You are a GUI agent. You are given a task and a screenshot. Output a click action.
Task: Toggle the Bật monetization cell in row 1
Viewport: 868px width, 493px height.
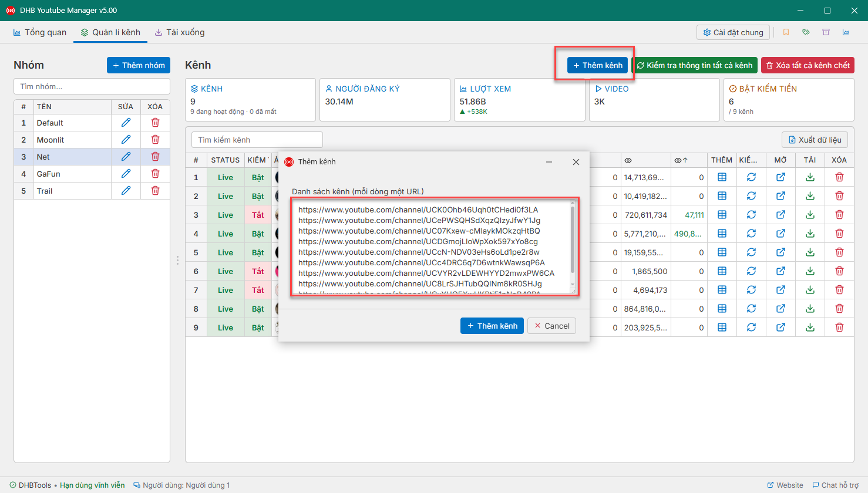point(258,177)
